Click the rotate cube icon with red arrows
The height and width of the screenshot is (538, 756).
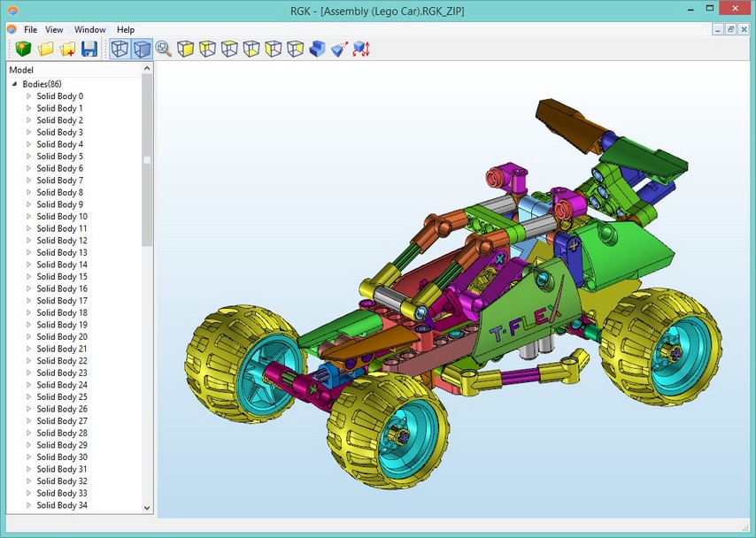point(361,50)
